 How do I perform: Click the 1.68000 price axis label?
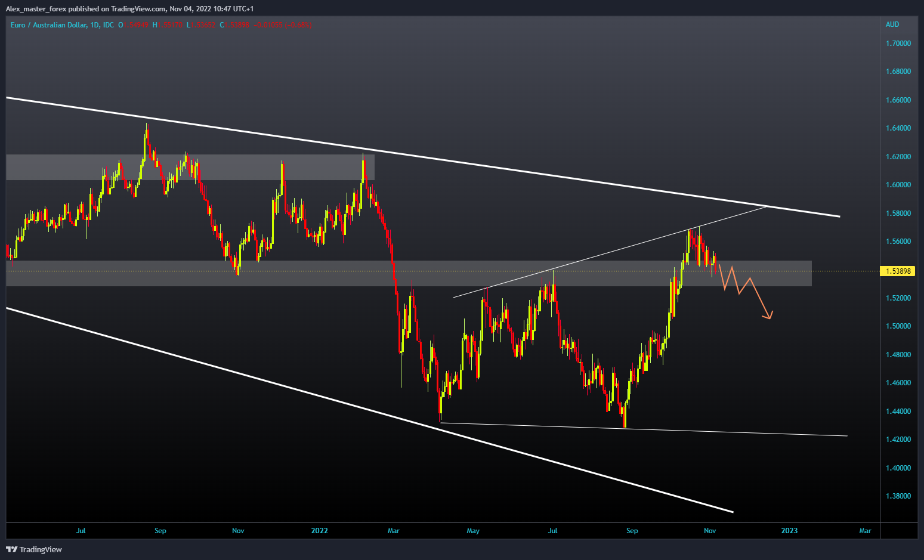(898, 72)
